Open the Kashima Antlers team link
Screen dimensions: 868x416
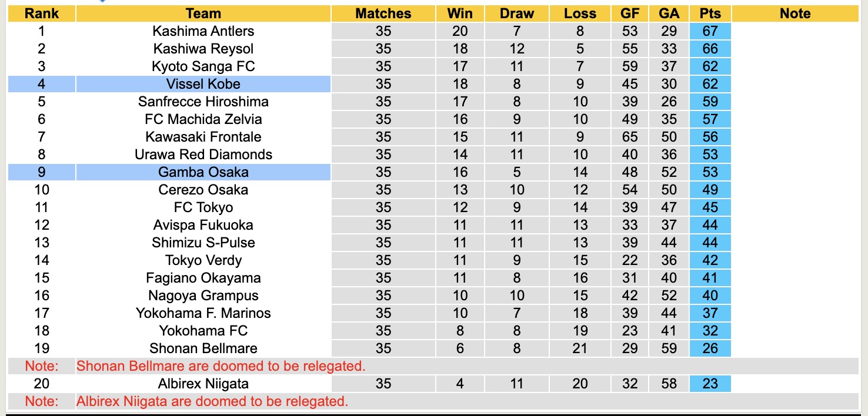click(x=203, y=31)
